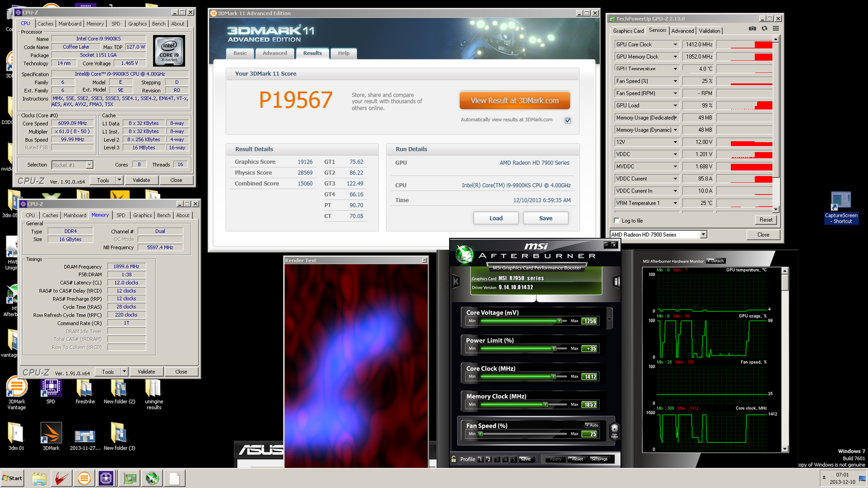This screenshot has width=868, height=488.
Task: Select Afterburner profile slot 2
Action: point(489,459)
